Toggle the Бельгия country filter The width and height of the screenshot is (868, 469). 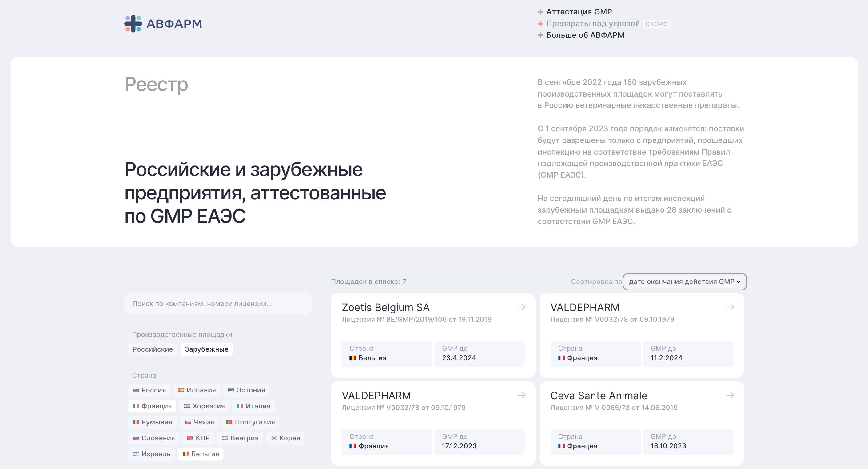[x=201, y=454]
